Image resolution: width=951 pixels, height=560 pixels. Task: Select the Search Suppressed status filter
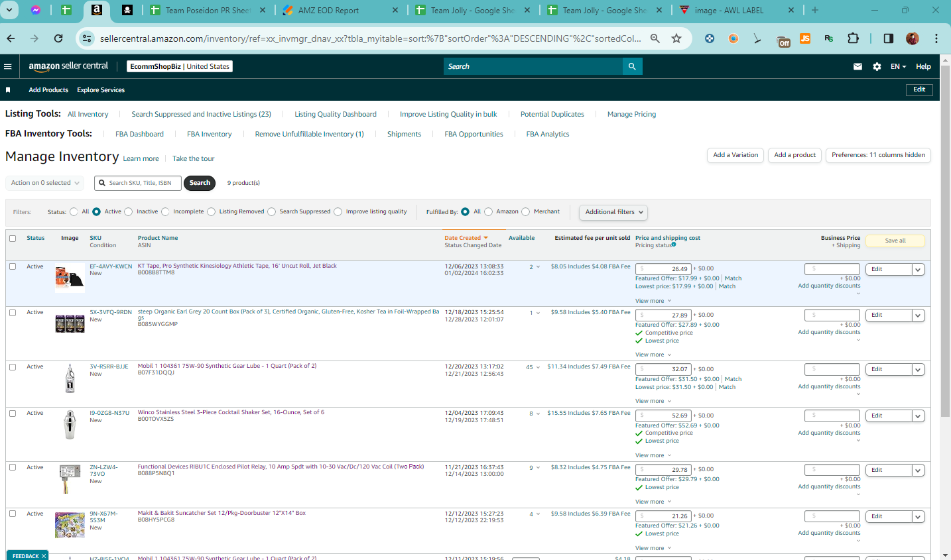272,212
